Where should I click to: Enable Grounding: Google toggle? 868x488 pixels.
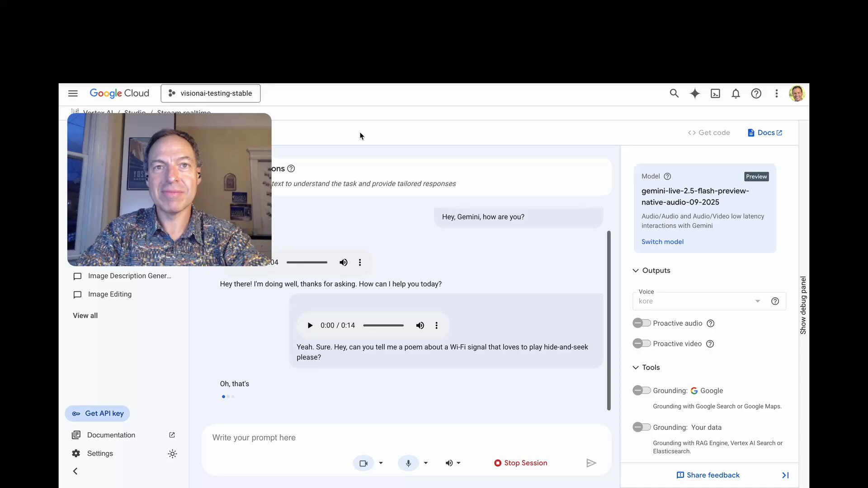pyautogui.click(x=642, y=390)
